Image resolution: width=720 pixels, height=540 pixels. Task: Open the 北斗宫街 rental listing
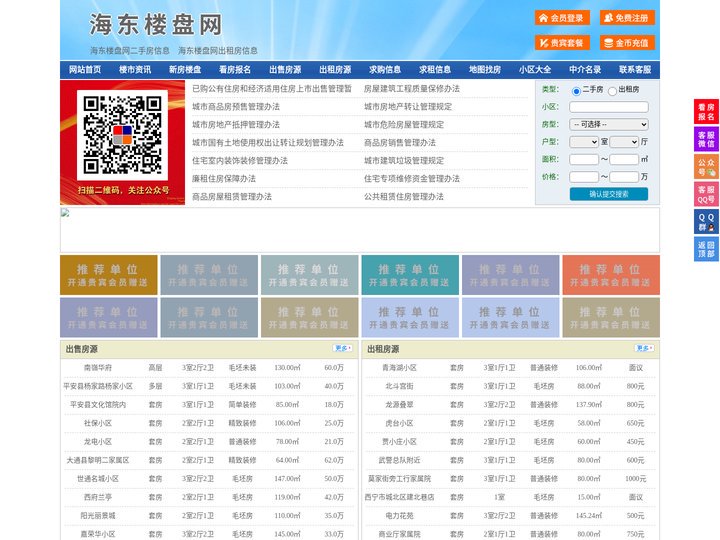click(x=399, y=386)
